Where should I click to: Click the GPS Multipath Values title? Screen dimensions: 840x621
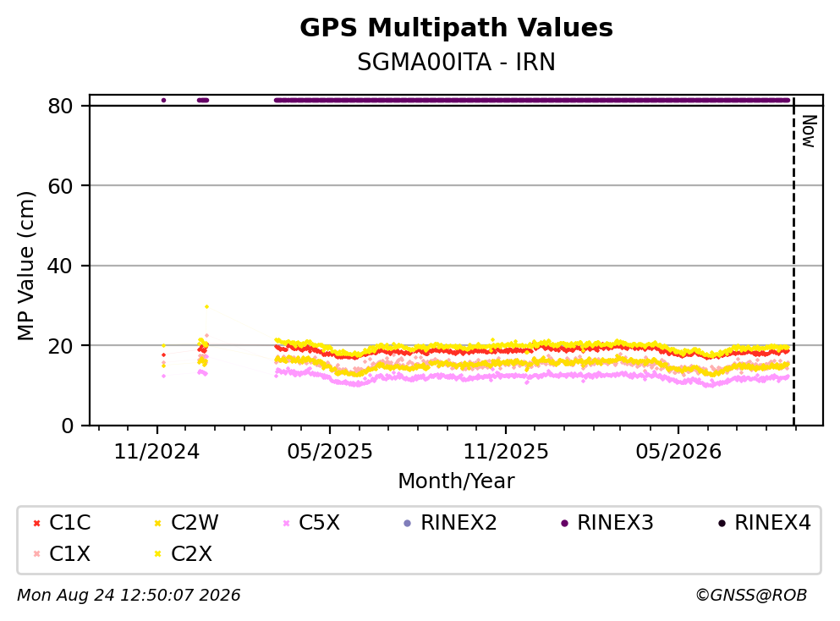pyautogui.click(x=456, y=27)
